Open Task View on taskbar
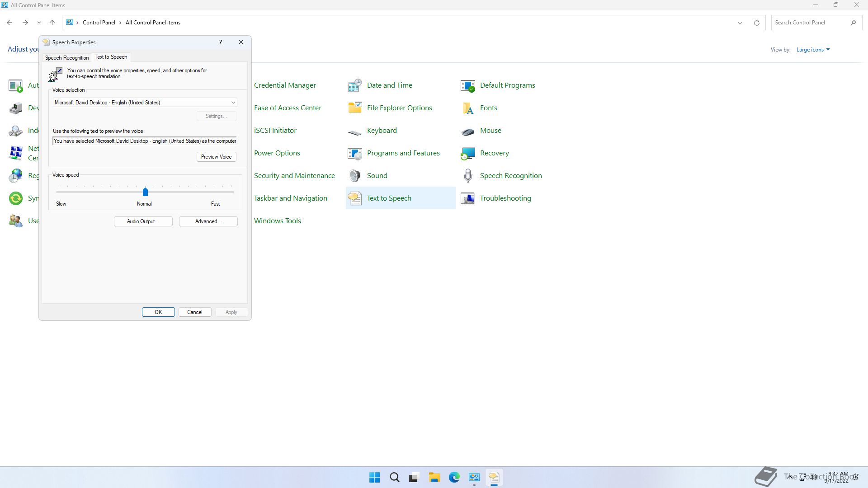The image size is (868, 488). click(414, 477)
